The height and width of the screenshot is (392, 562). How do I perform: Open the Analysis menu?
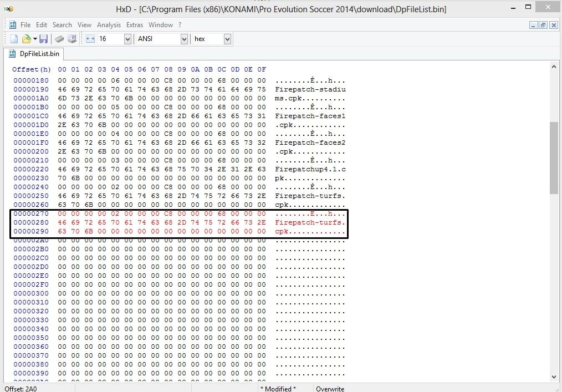(109, 25)
